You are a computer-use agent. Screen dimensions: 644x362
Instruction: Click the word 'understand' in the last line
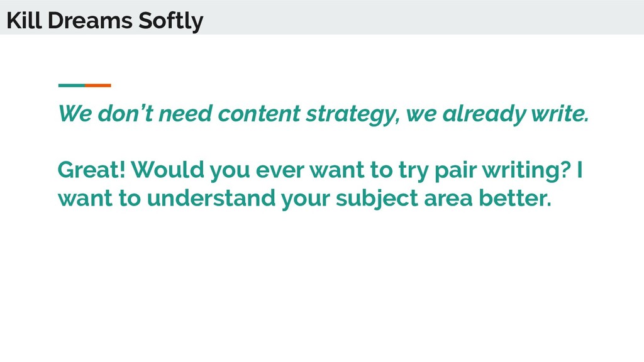(x=211, y=198)
